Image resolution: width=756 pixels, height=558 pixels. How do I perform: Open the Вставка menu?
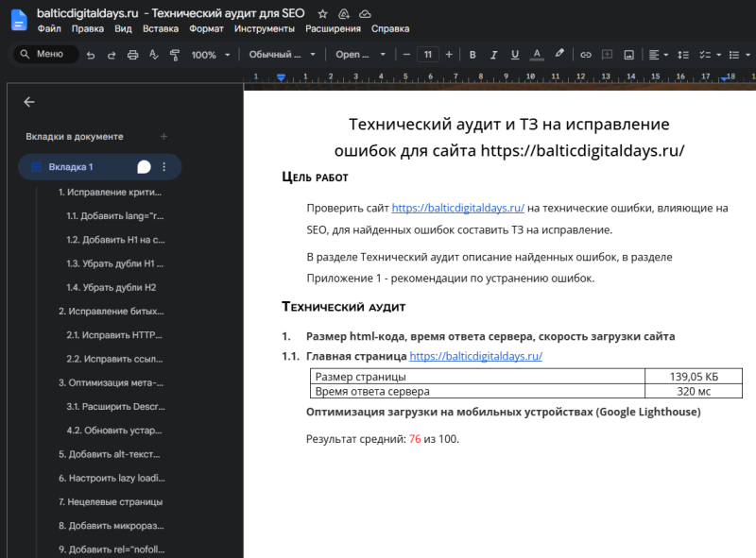point(161,29)
